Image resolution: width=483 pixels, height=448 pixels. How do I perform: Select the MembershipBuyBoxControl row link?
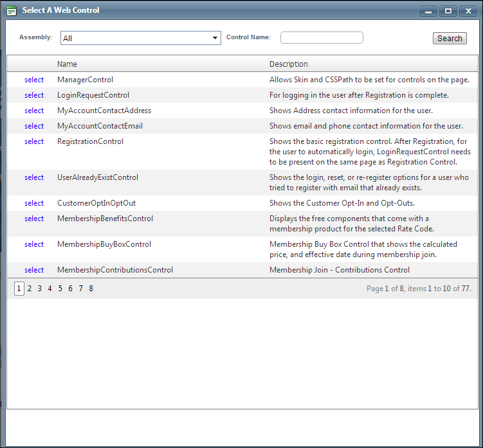tap(34, 244)
